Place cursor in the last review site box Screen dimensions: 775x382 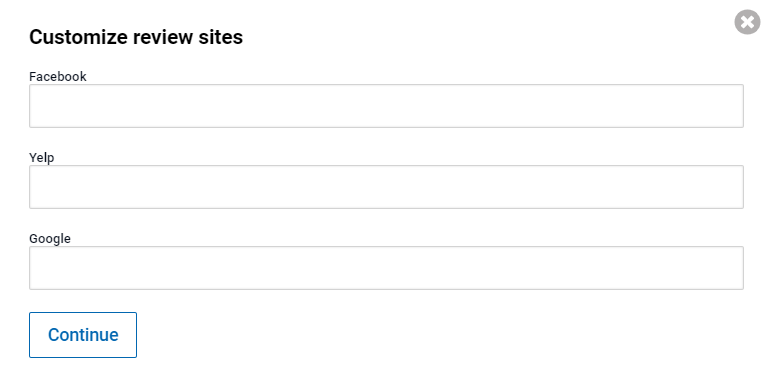386,268
